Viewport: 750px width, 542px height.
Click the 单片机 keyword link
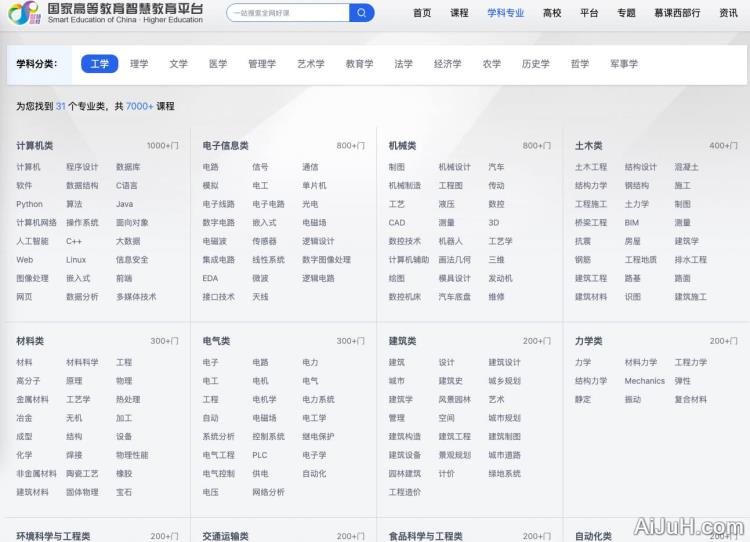314,186
